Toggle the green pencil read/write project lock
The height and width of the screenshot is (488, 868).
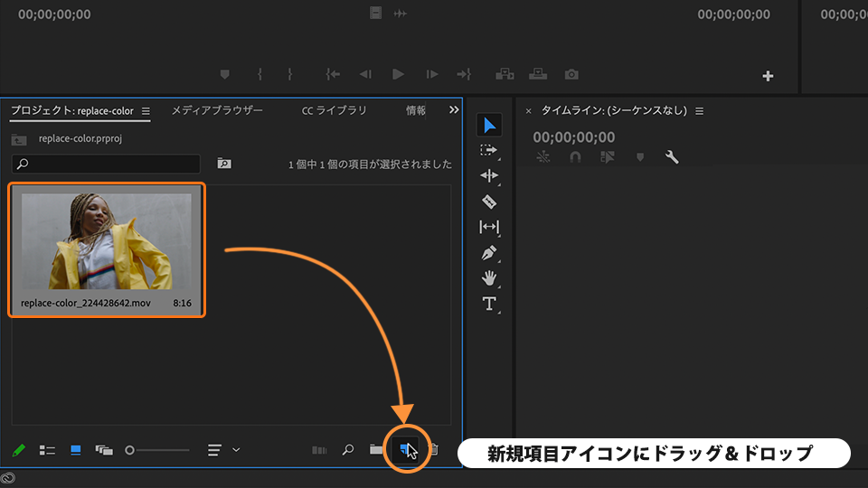coord(18,449)
